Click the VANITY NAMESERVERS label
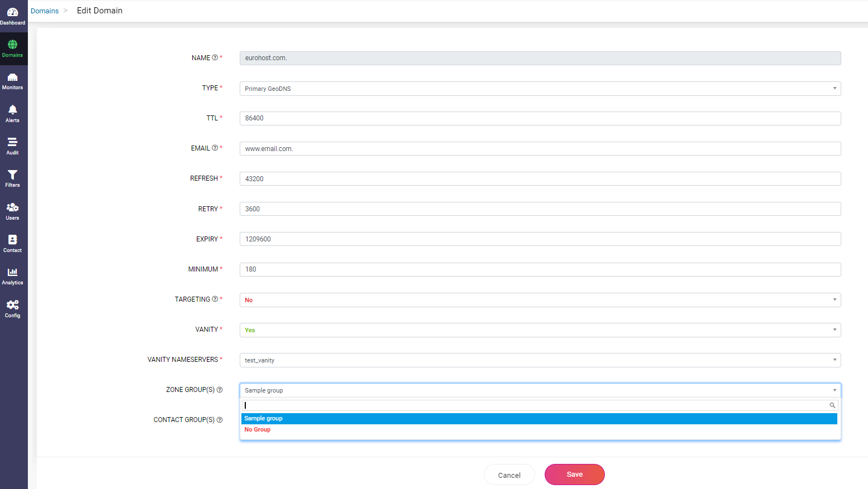Viewport: 868px width, 489px height. point(183,360)
